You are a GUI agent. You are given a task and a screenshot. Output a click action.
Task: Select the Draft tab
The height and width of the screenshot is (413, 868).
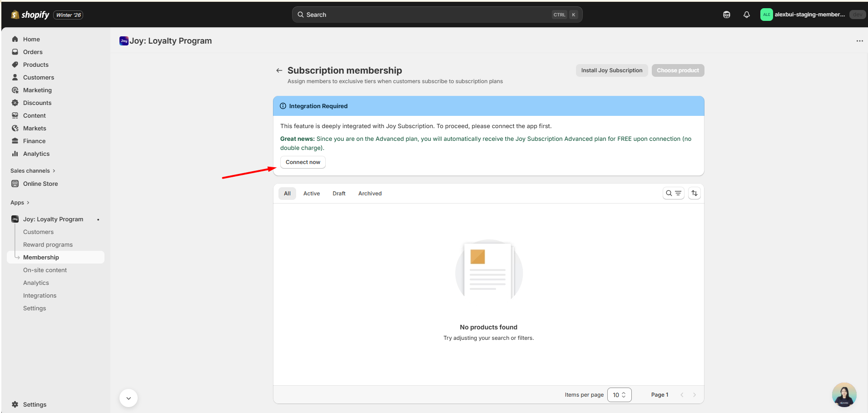(x=339, y=194)
